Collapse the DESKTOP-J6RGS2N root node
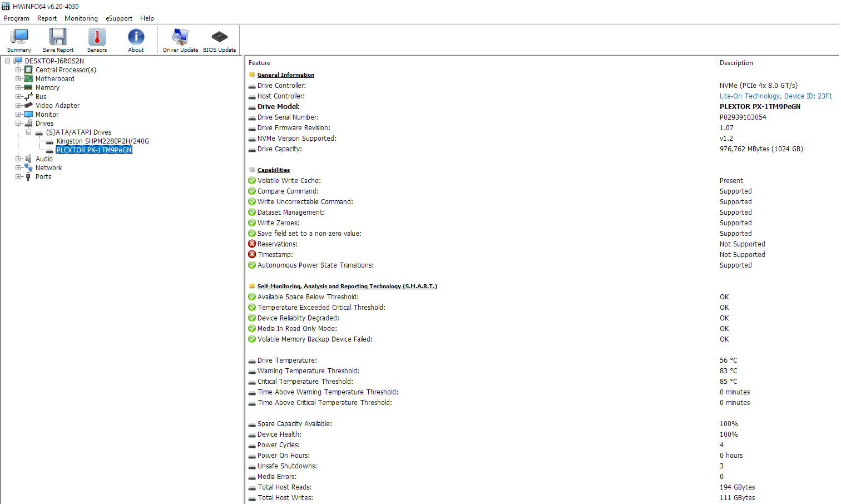The image size is (841, 504). (x=8, y=61)
